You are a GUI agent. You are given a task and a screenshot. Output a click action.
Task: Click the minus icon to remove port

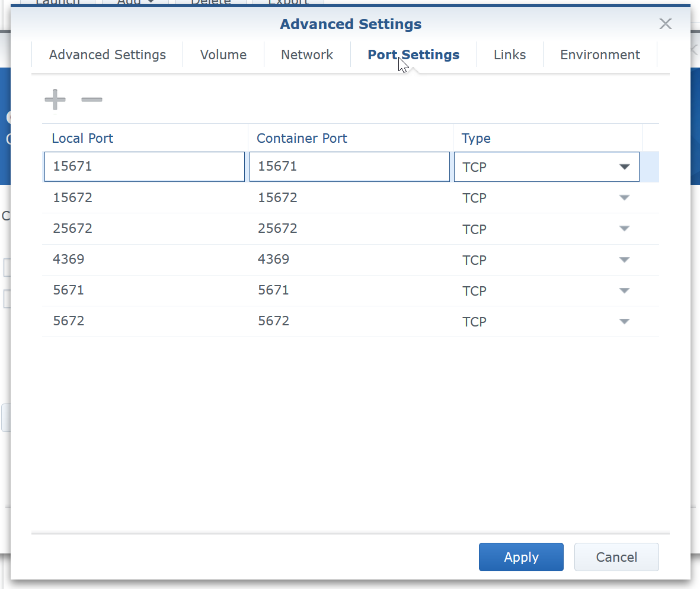coord(92,100)
